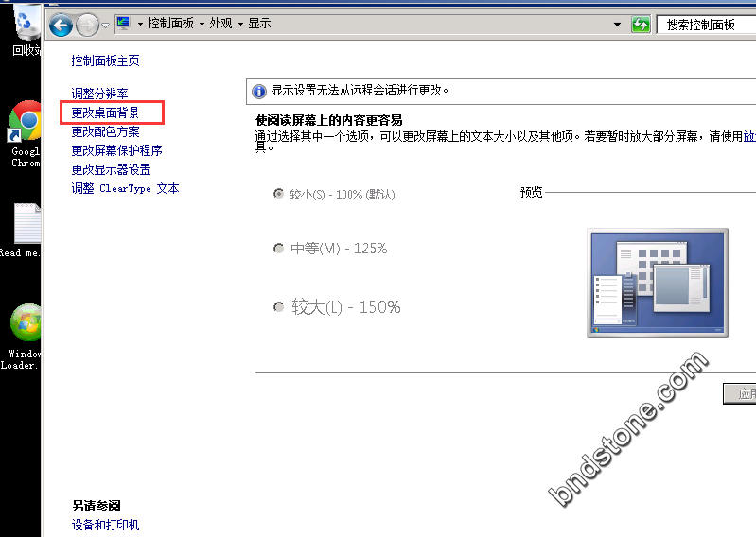The width and height of the screenshot is (756, 537).
Task: Click the 外观 breadcrumb item
Action: click(220, 24)
